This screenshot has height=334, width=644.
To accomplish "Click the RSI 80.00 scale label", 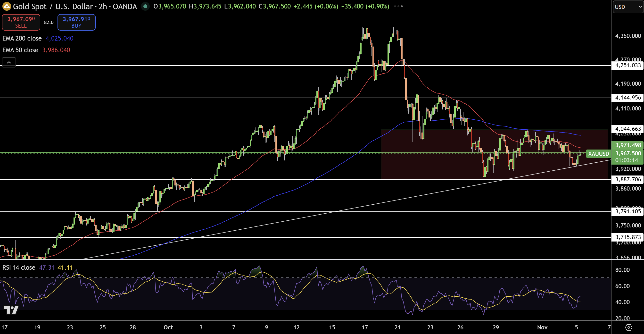I will (622, 270).
